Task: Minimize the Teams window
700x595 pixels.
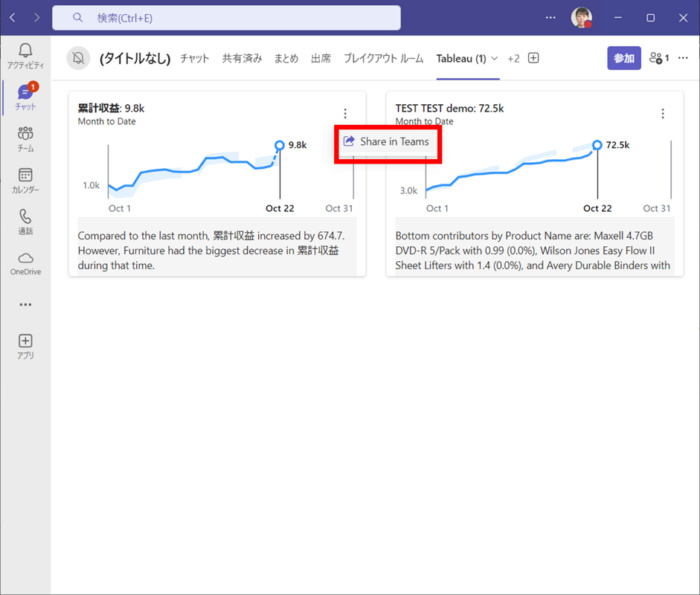Action: pos(618,17)
